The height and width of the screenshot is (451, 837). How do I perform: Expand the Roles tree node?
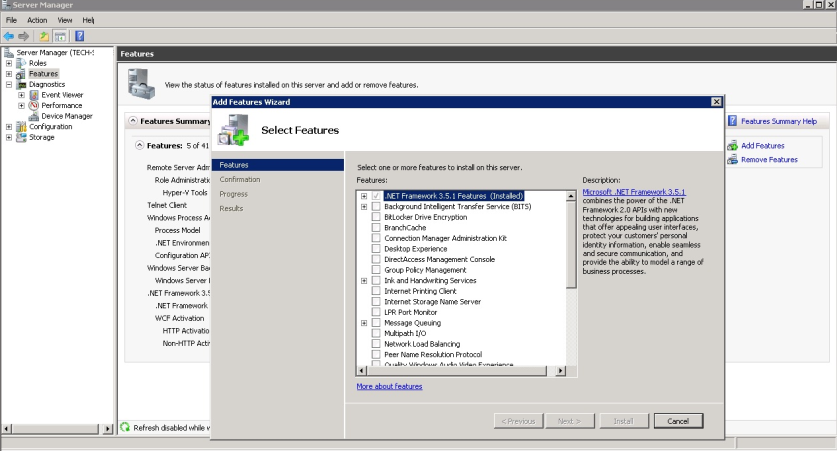pyautogui.click(x=9, y=63)
